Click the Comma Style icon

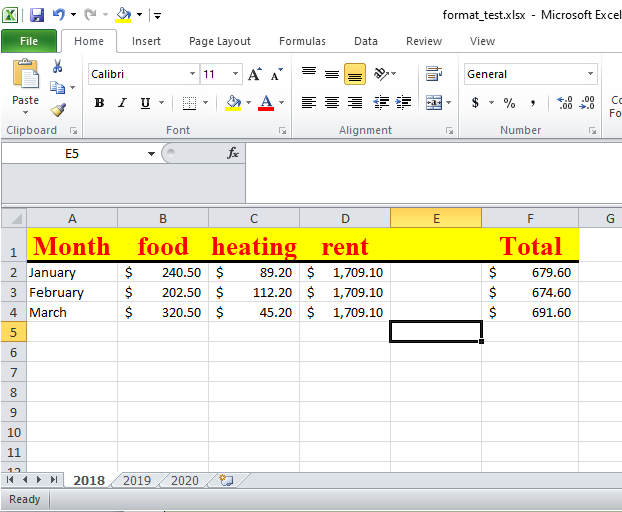533,103
